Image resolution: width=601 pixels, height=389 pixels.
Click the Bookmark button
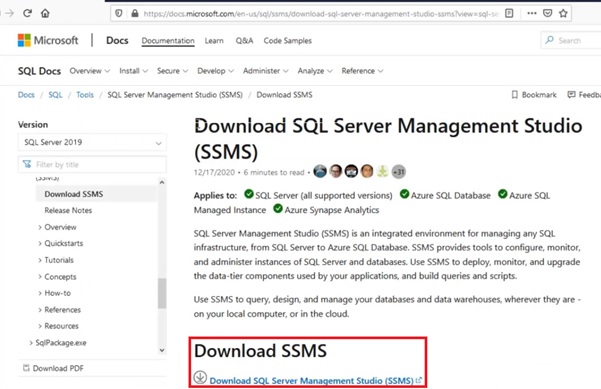click(534, 95)
